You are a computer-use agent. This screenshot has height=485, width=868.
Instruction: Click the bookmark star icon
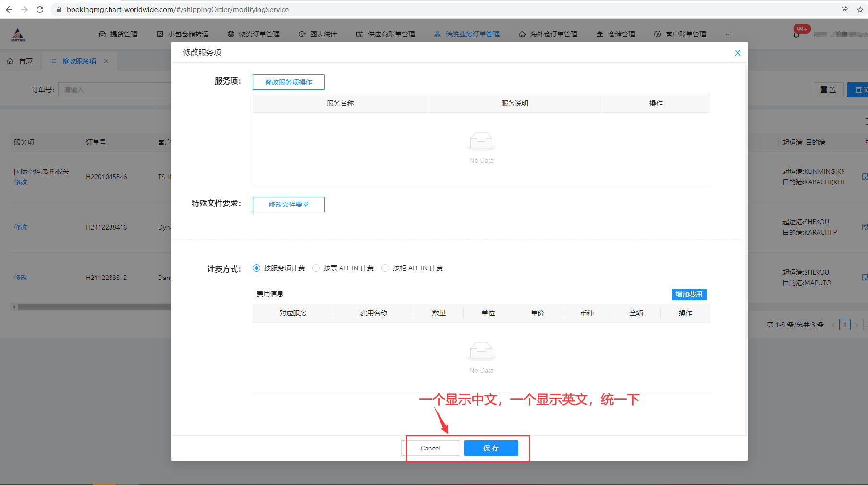pos(860,10)
